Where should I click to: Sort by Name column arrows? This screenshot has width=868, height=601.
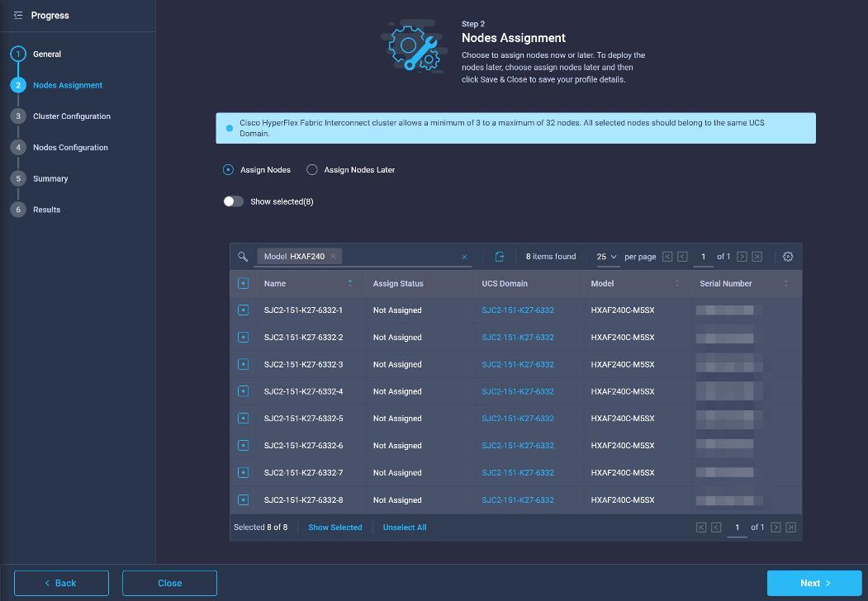[350, 283]
